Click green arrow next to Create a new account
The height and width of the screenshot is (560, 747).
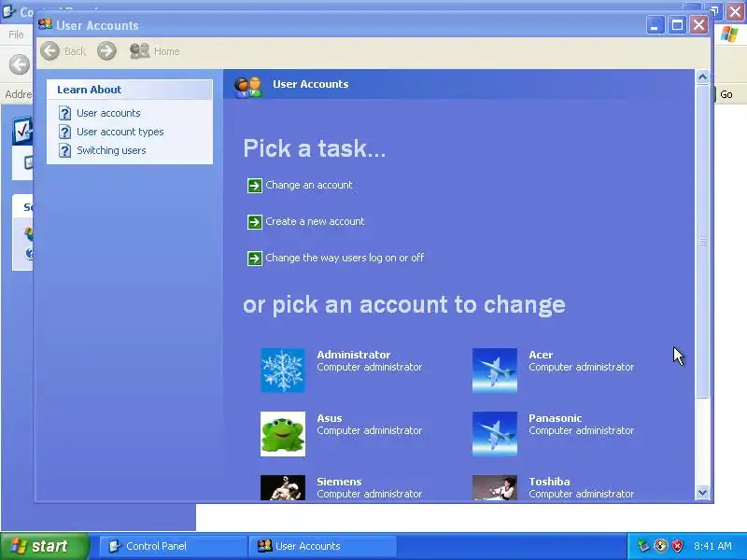point(255,222)
